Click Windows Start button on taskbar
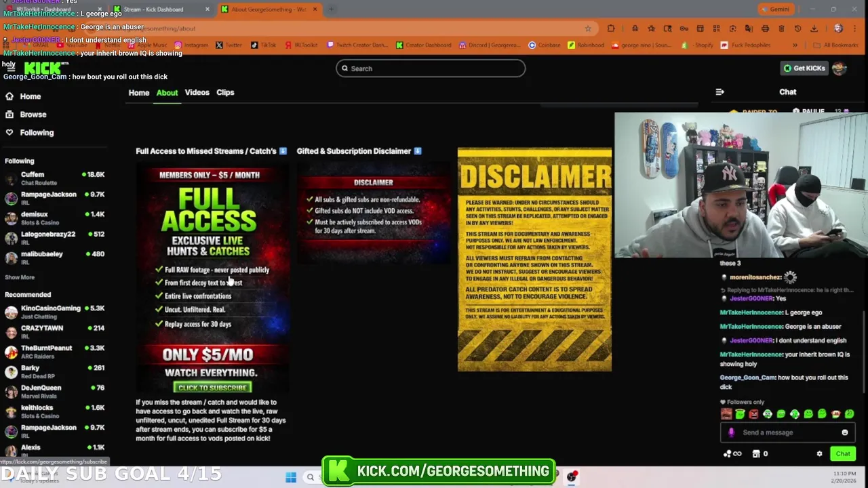Viewport: 868px width, 488px height. pyautogui.click(x=291, y=477)
